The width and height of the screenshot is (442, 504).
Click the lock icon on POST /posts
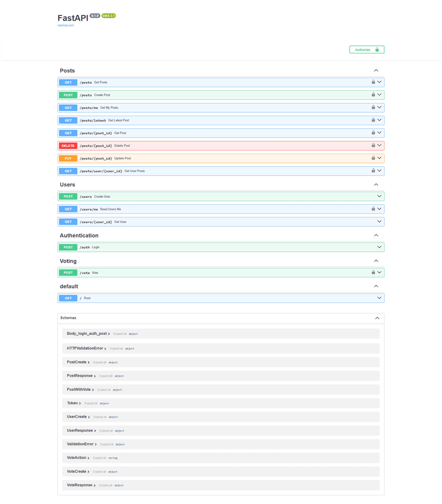click(373, 95)
